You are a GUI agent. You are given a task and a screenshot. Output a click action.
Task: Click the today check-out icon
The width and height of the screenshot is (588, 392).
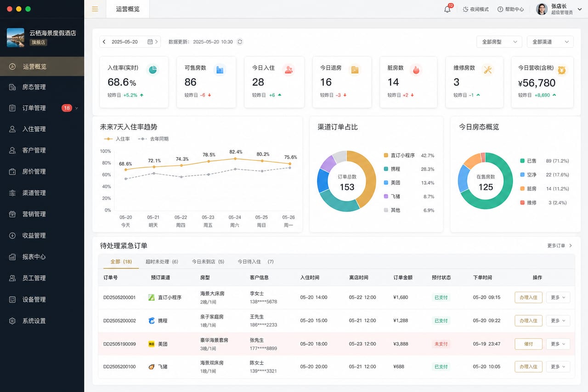click(355, 69)
